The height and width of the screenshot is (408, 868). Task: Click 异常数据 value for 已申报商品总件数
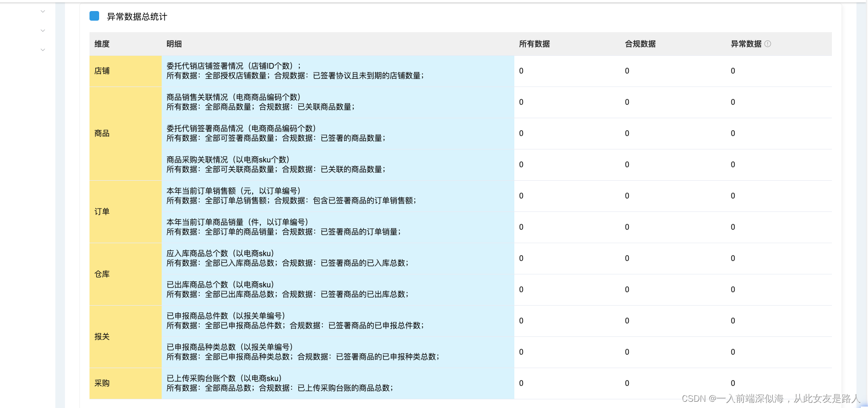coord(733,321)
